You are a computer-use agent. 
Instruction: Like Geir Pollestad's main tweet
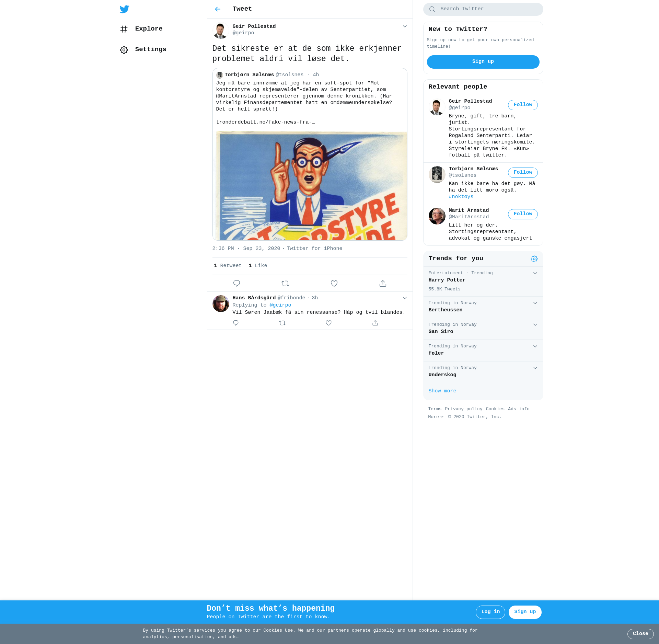[334, 284]
